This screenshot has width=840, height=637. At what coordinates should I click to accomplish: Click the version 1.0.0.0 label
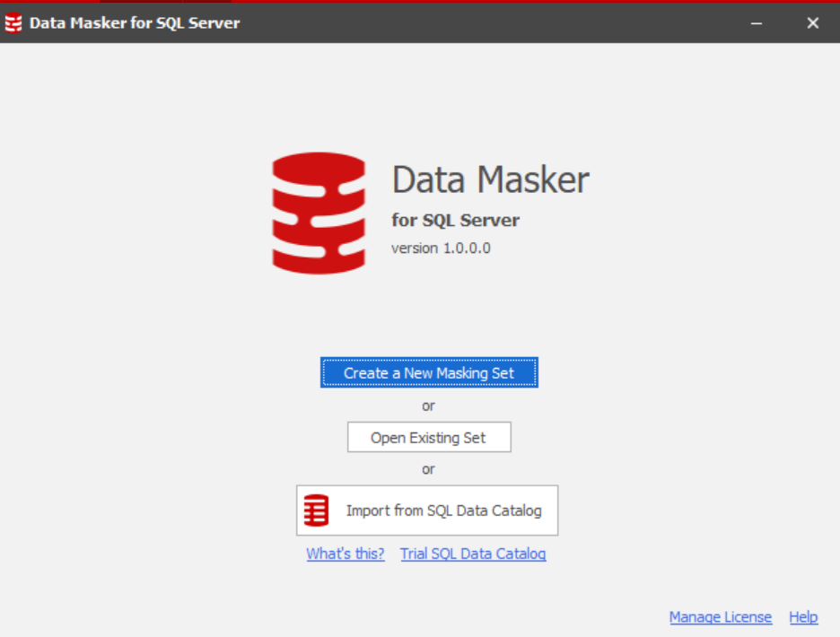point(441,248)
